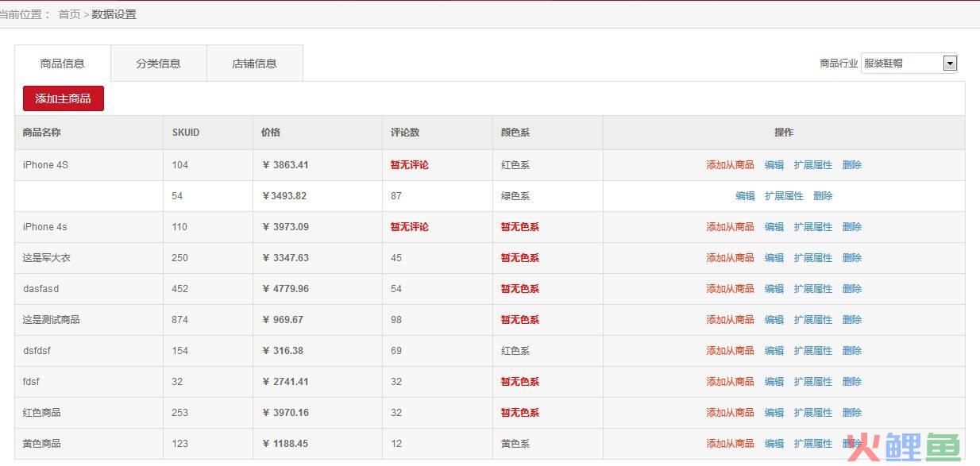Delete the dasfasd product
Screen dimensions: 980x466
pos(852,289)
